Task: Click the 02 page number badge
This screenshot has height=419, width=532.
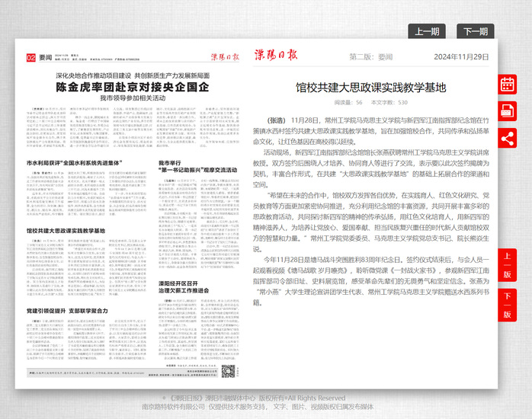Action: tap(31, 58)
